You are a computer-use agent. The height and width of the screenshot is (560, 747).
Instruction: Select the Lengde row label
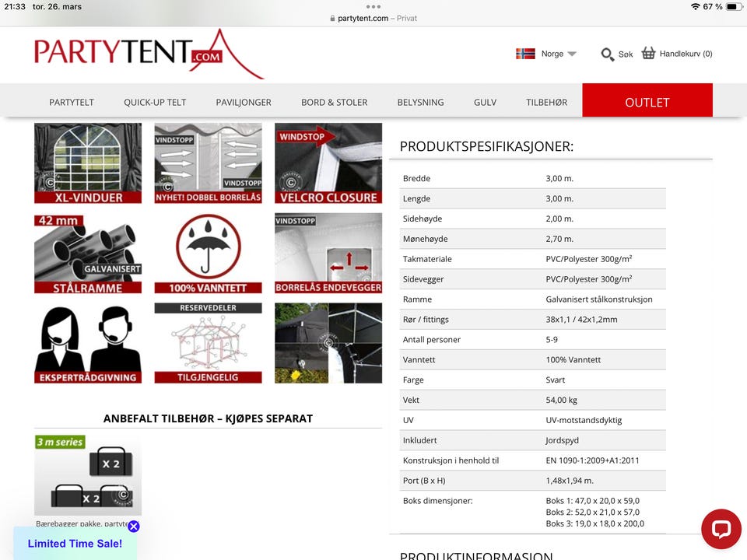click(x=416, y=199)
